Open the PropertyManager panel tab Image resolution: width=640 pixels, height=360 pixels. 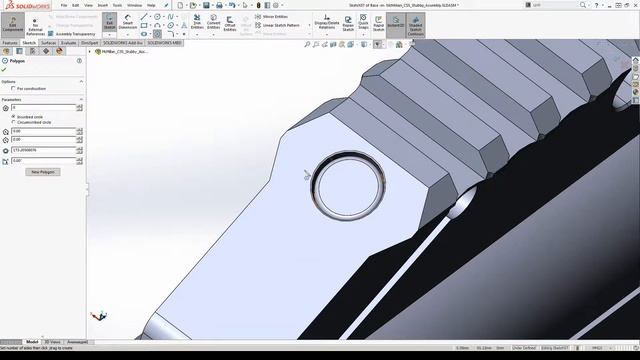click(x=19, y=51)
